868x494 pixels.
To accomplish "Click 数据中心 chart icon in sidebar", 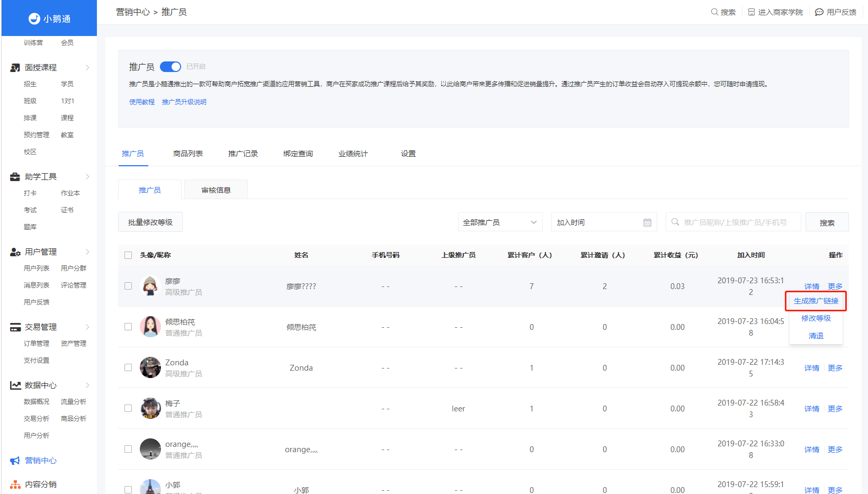I will click(x=15, y=385).
